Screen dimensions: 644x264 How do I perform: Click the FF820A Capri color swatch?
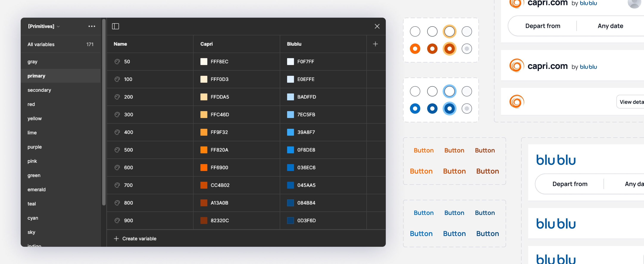tap(204, 150)
